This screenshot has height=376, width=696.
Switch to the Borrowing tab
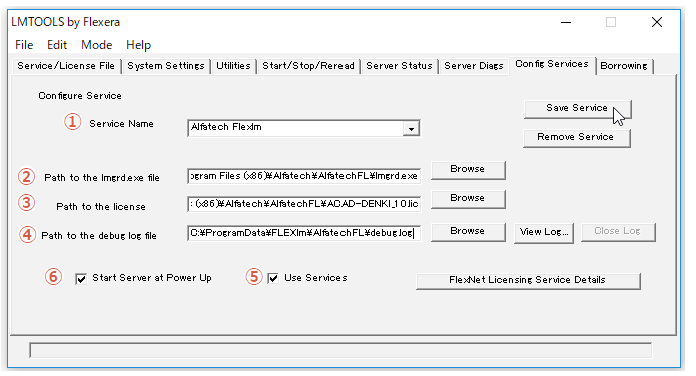point(624,66)
